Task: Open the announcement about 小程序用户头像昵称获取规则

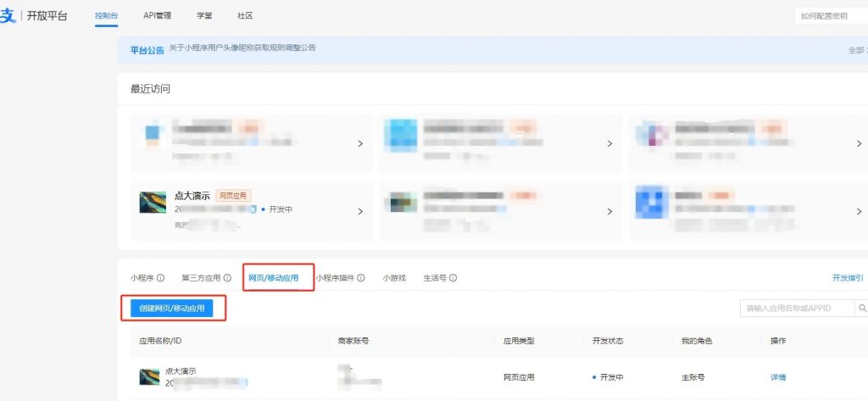Action: [x=242, y=48]
